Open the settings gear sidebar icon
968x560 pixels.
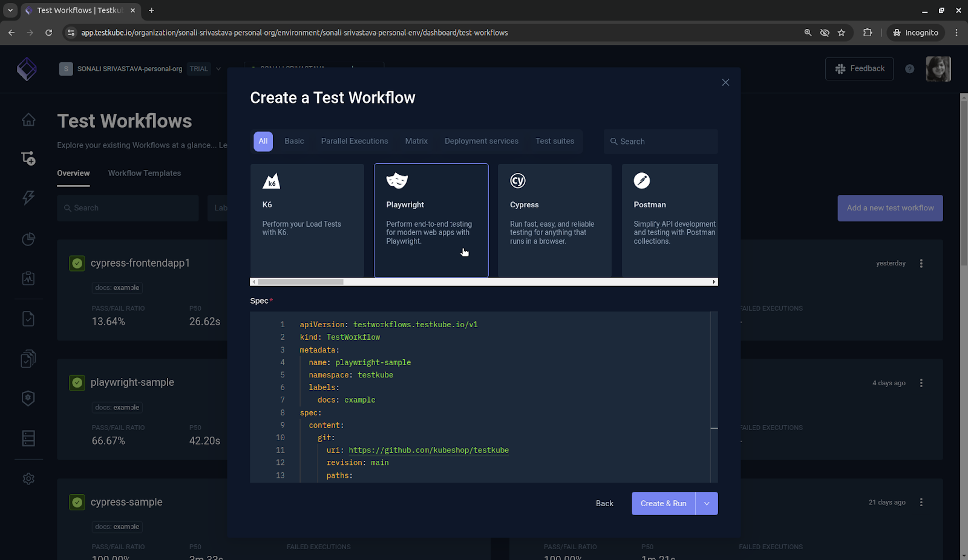pyautogui.click(x=28, y=478)
